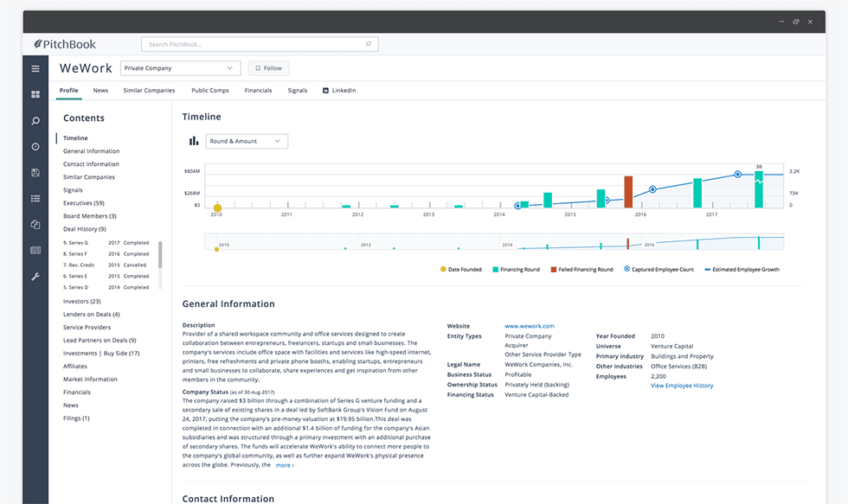This screenshot has width=848, height=504.
Task: Click the bar chart icon beside Round & Amount
Action: point(194,141)
